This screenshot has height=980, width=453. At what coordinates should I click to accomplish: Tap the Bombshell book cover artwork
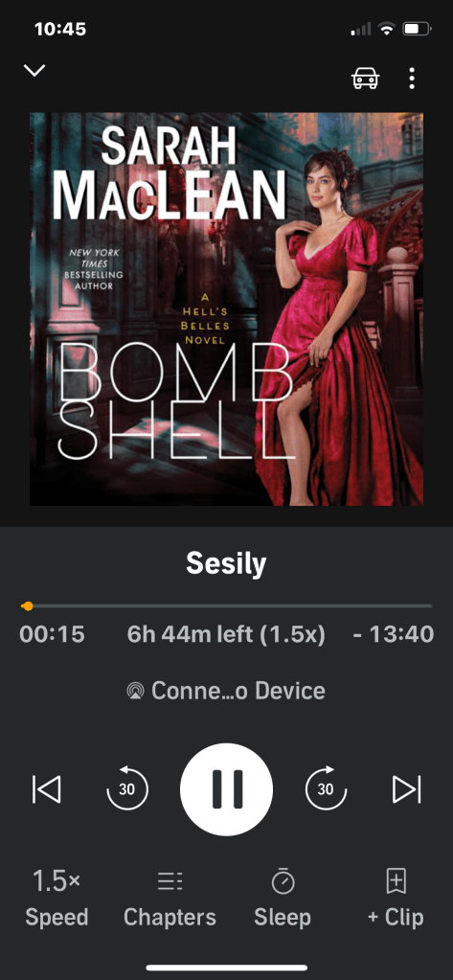click(x=226, y=308)
